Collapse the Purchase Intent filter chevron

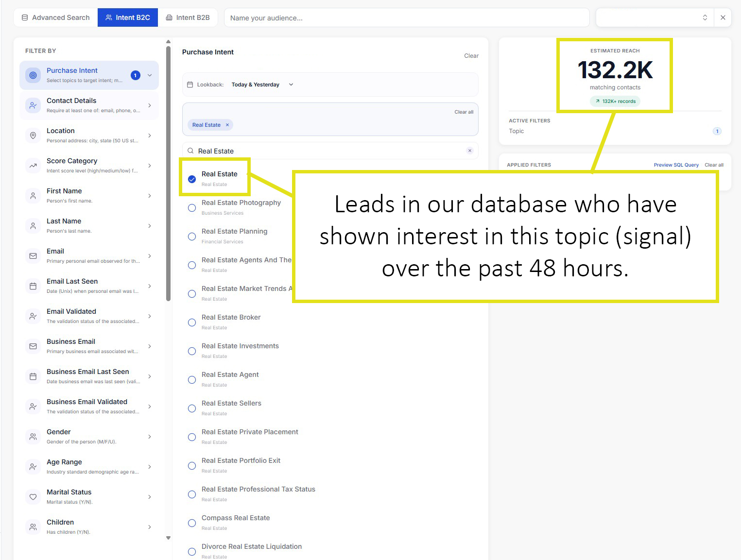coord(150,75)
